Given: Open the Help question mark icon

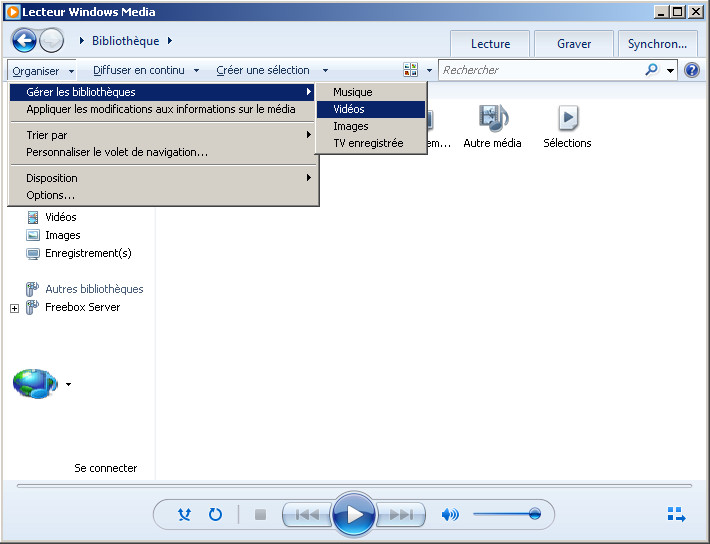Looking at the screenshot, I should pos(691,70).
